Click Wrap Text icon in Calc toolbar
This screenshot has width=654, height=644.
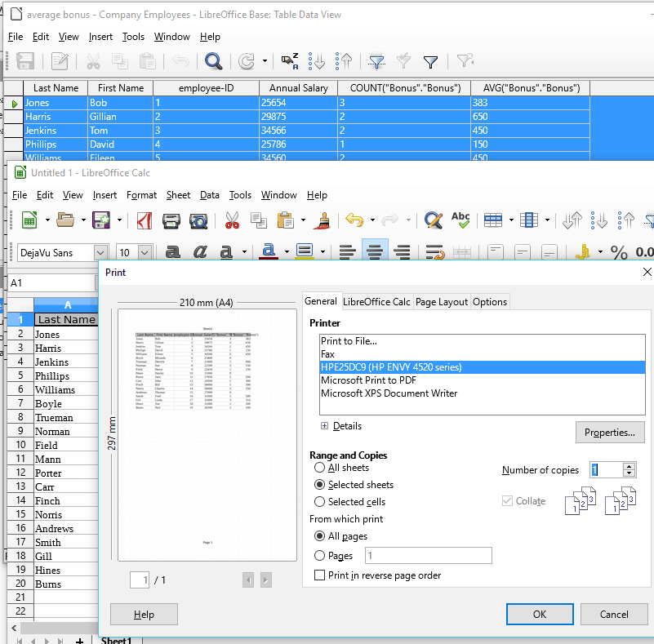coord(434,251)
